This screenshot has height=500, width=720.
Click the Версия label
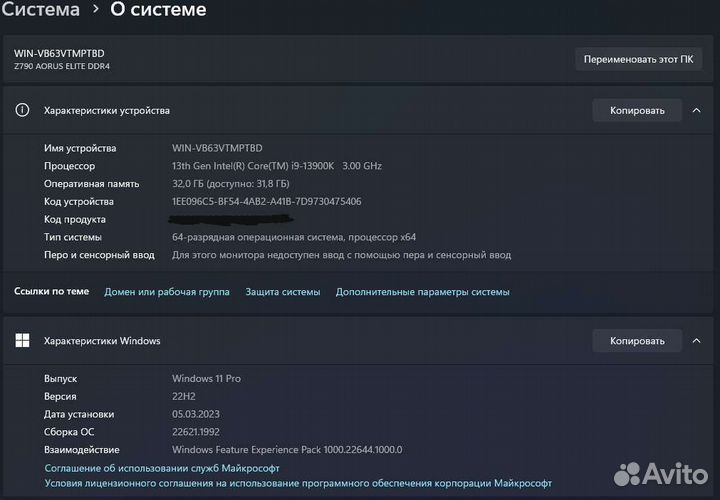click(x=60, y=397)
